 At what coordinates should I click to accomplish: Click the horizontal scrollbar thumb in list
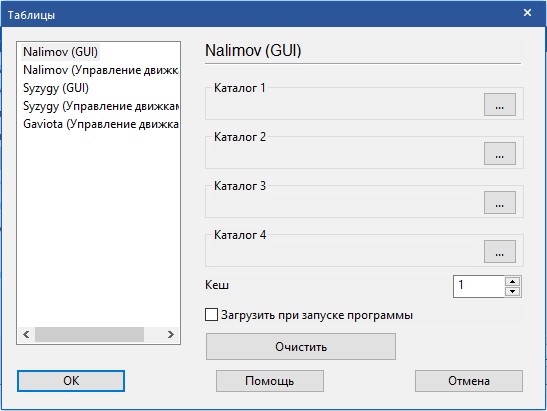89,334
